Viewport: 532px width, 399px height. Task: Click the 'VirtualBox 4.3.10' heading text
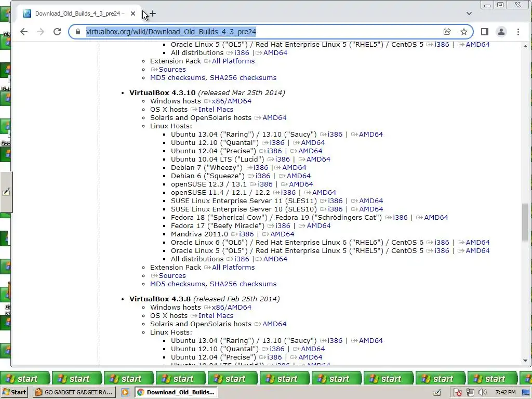(x=163, y=92)
